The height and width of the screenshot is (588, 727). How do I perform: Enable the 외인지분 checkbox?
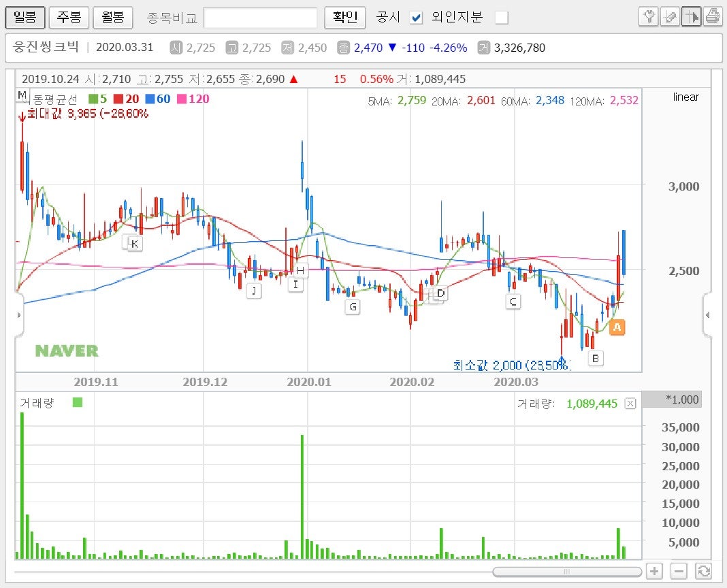[502, 18]
